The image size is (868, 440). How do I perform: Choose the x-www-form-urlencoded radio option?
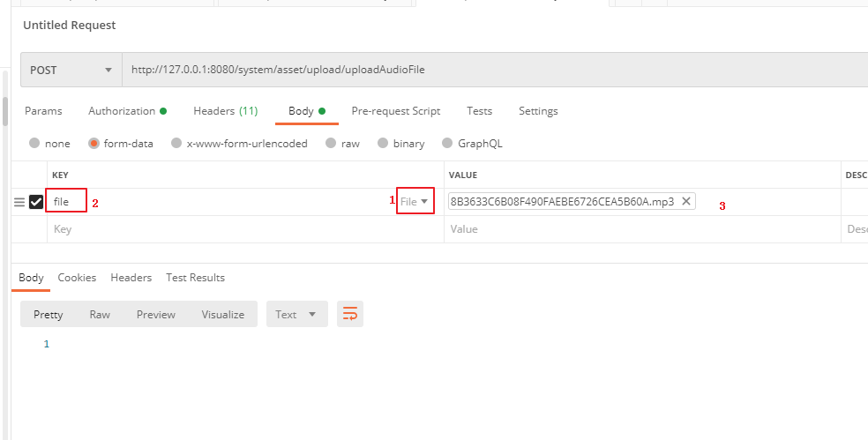[177, 143]
